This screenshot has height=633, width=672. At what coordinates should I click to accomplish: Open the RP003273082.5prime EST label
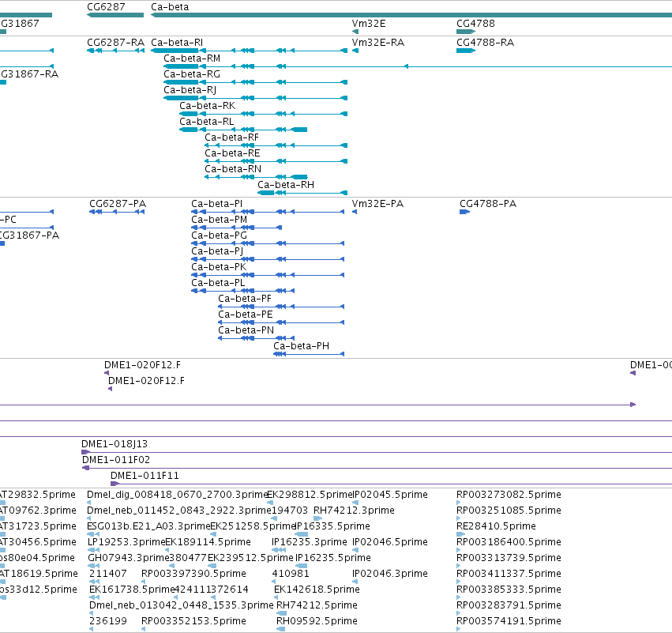tap(509, 495)
